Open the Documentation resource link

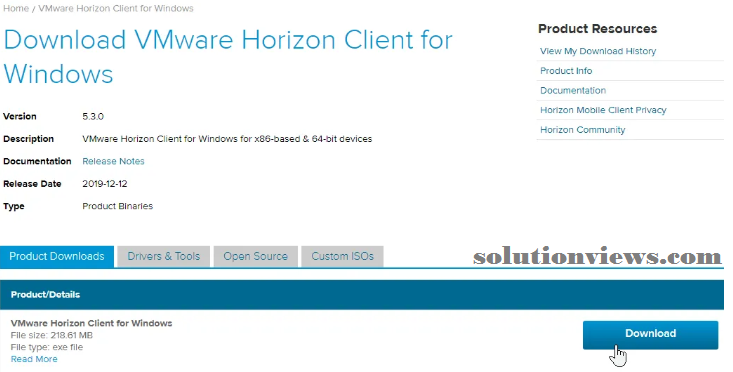pyautogui.click(x=573, y=90)
